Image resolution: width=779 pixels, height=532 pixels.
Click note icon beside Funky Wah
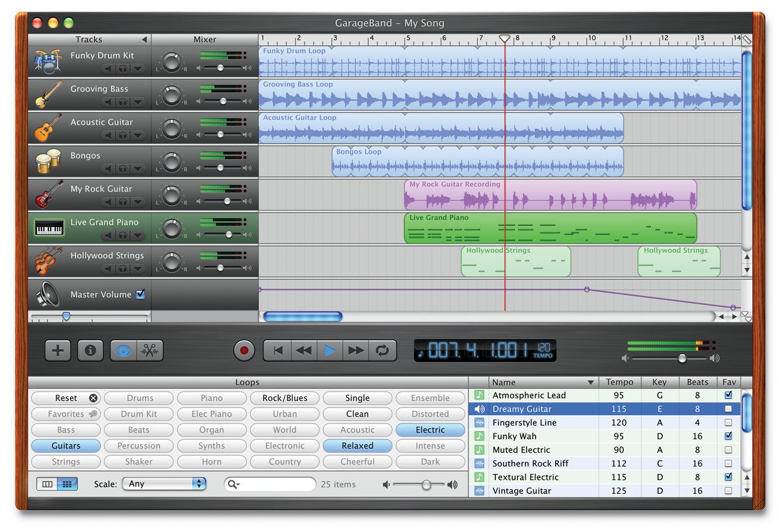(x=479, y=436)
